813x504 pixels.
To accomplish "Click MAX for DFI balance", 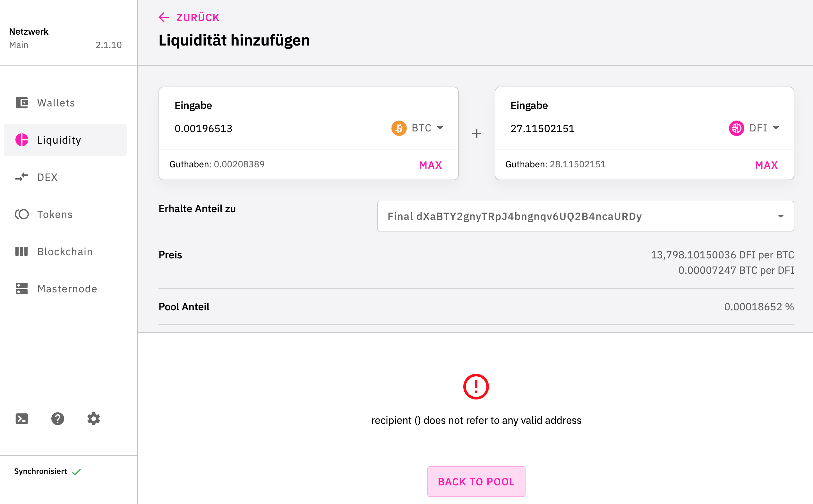I will point(766,165).
